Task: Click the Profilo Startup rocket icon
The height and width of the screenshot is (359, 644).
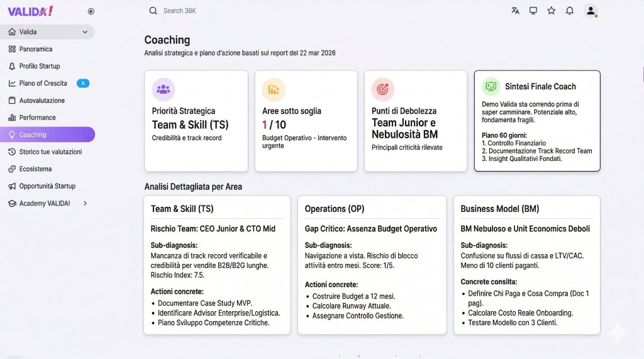Action: [12, 66]
